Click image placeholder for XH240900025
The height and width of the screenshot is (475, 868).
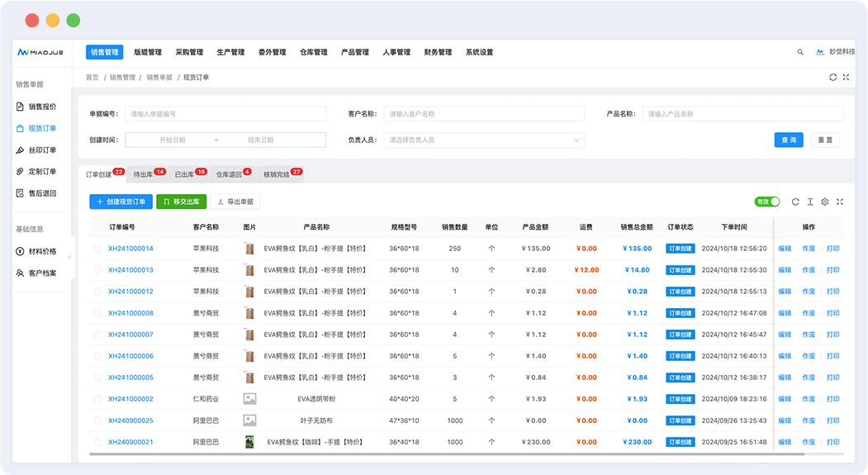[249, 420]
